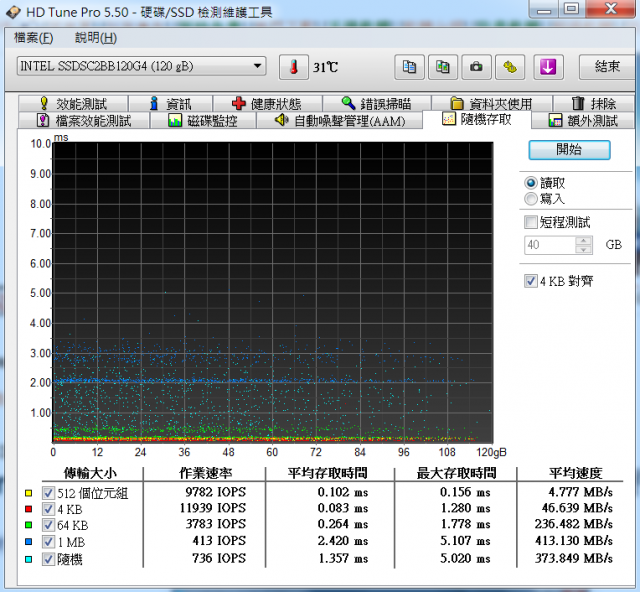Screen dimensions: 640x592
Task: Click the purple download arrow icon
Action: point(548,67)
